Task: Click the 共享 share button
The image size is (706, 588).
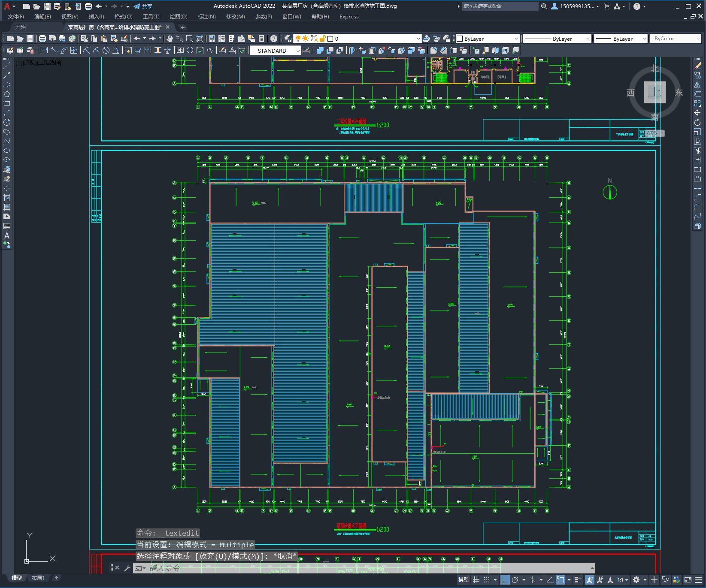Action: click(x=143, y=6)
